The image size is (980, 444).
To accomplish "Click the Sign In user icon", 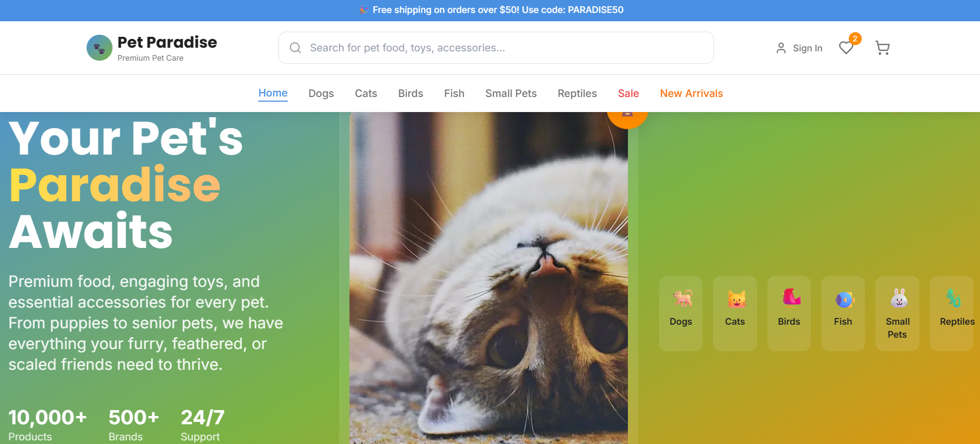I will click(x=781, y=48).
